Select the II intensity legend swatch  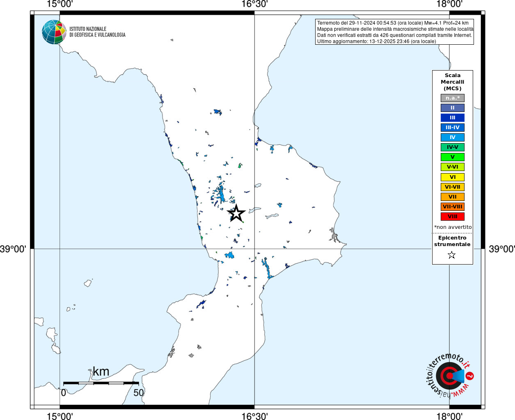pos(452,108)
